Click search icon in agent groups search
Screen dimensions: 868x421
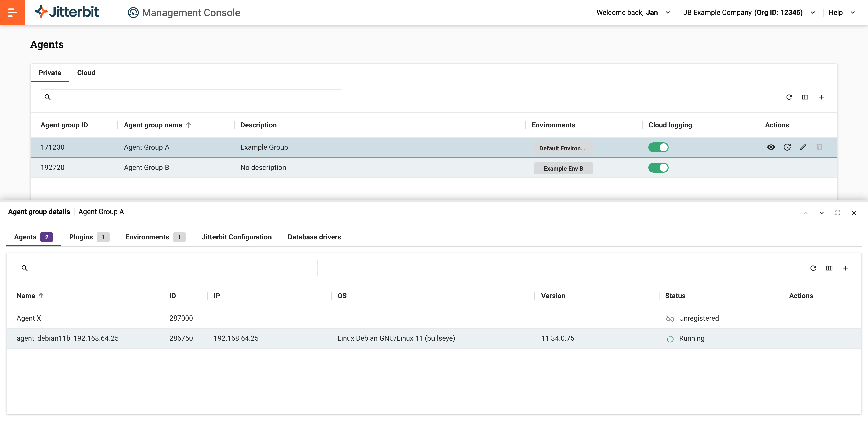[x=47, y=97]
